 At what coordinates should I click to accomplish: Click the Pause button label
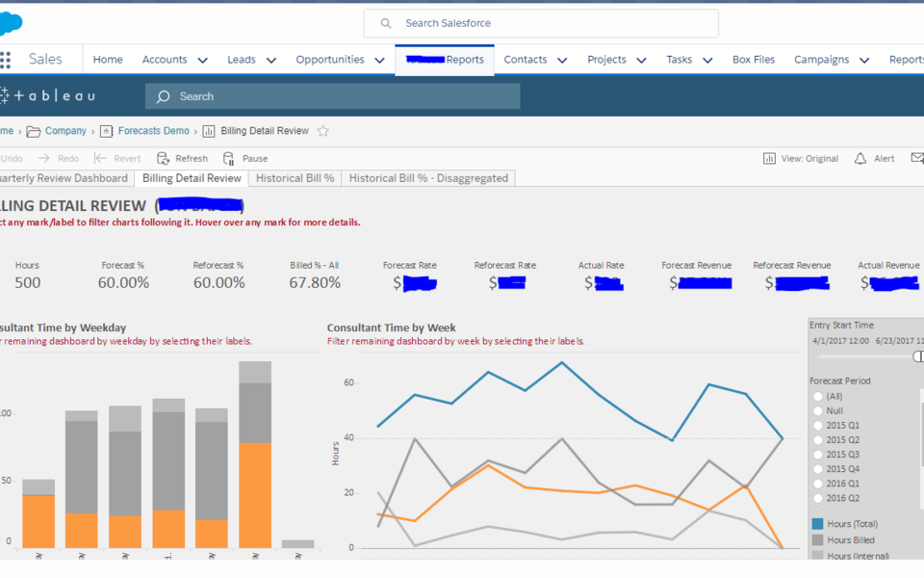[255, 159]
